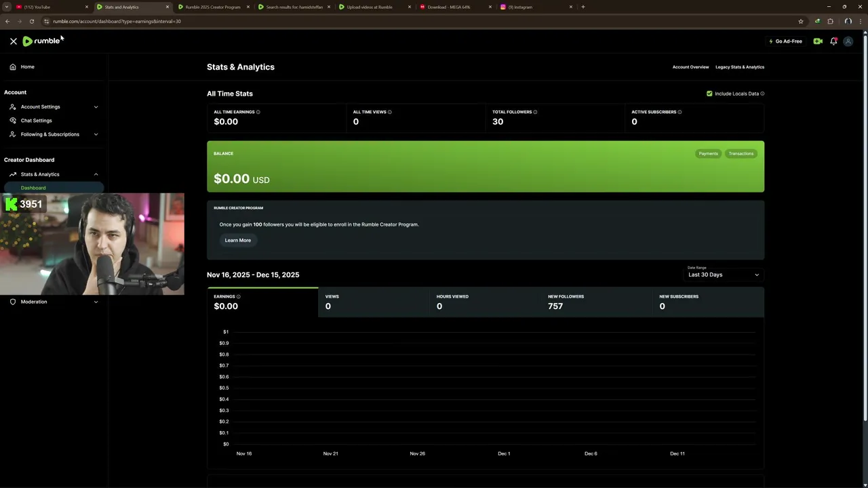Screen dimensions: 868x488
Task: Switch to the YouTube browser tab
Action: (51, 7)
